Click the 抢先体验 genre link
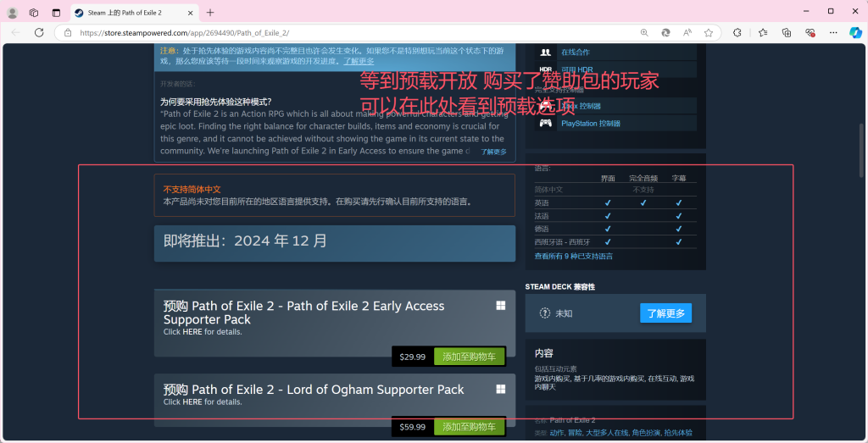This screenshot has height=443, width=868. (x=678, y=433)
